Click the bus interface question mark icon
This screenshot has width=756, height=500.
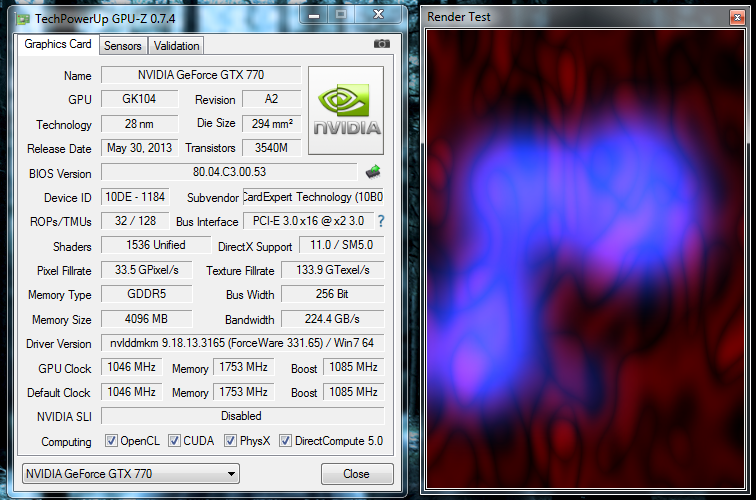click(x=381, y=221)
